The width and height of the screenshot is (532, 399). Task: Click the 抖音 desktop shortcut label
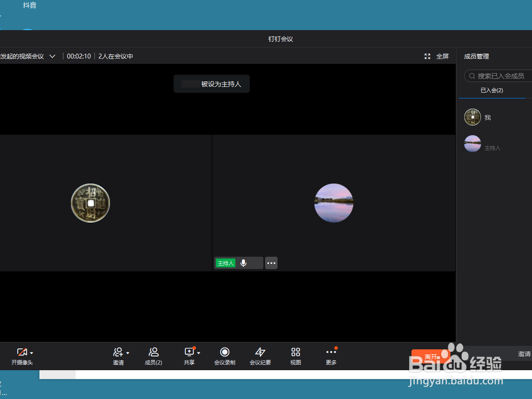30,5
